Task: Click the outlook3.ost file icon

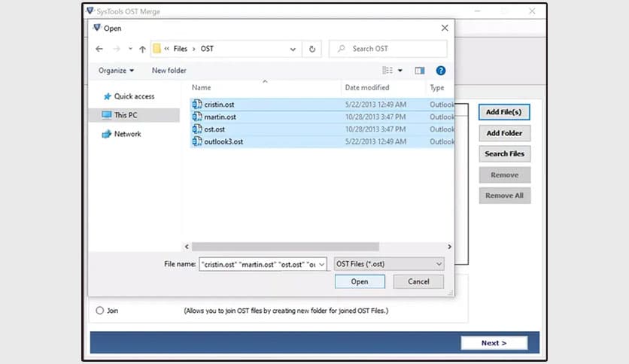Action: tap(197, 141)
